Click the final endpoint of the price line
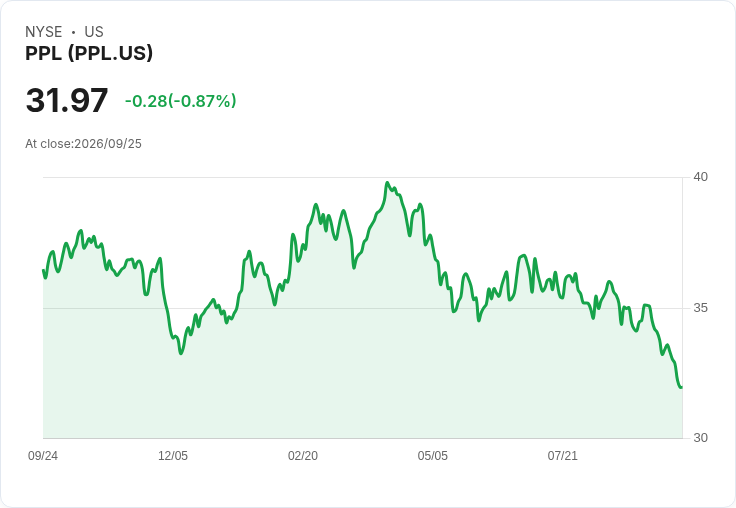 click(681, 387)
